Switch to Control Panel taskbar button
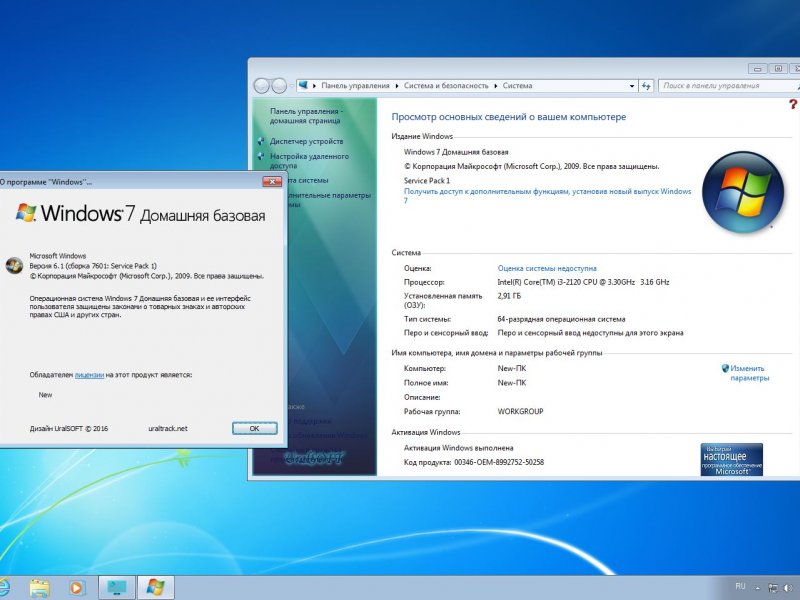 (117, 588)
